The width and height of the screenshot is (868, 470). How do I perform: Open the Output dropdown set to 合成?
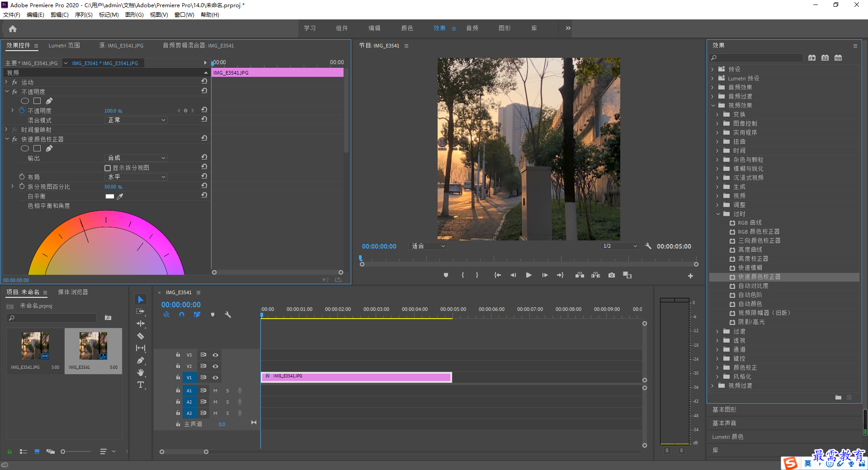pos(136,158)
